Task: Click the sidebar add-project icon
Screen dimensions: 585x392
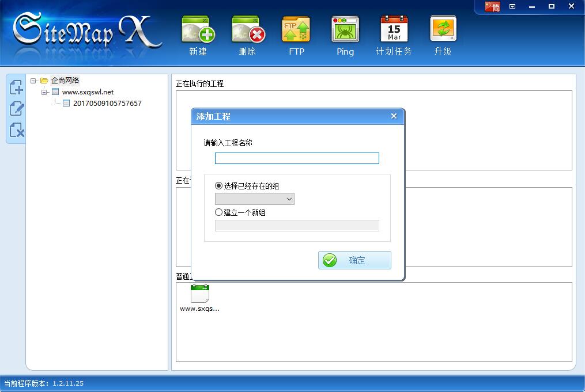Action: (16, 87)
